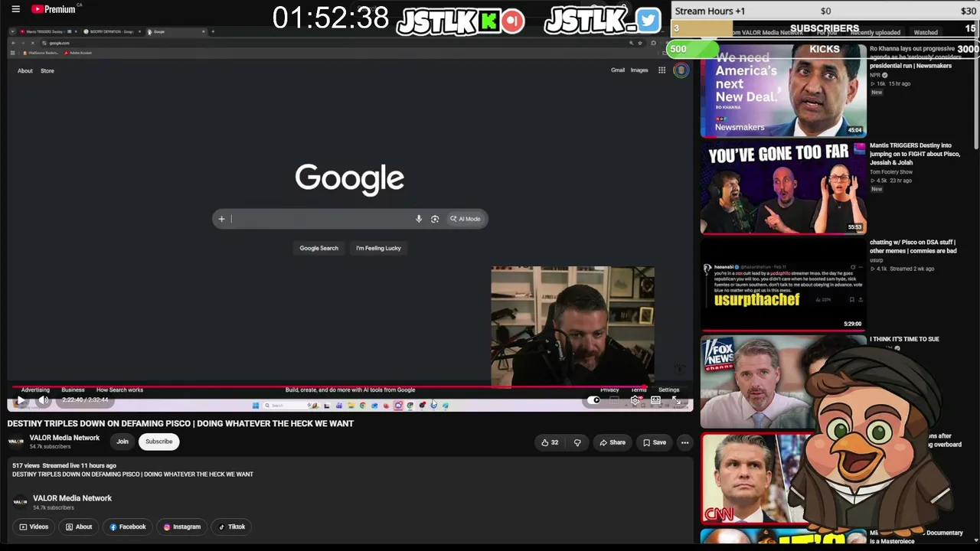Screen dimensions: 980x551
Task: Open the YouTube guide hamburger menu
Action: [x=15, y=9]
